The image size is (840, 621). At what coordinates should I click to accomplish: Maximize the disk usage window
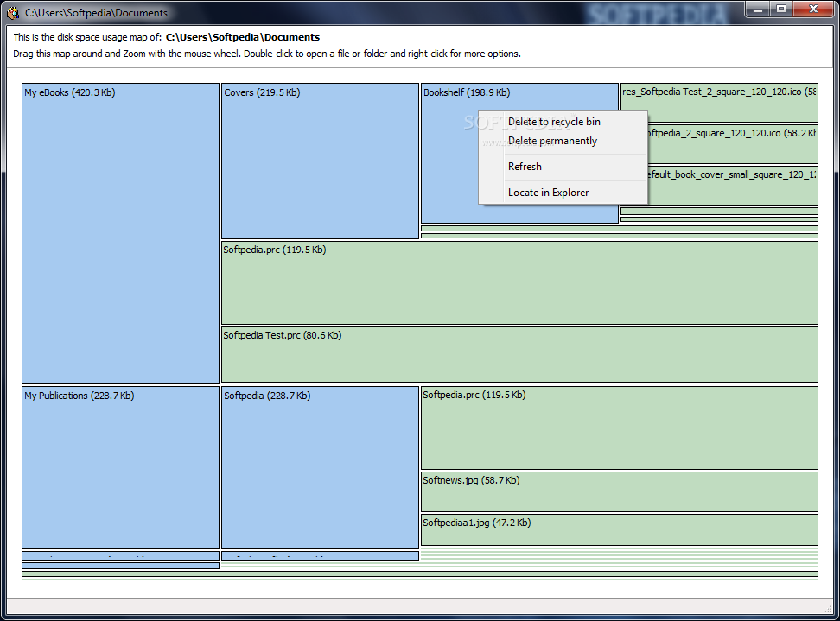pos(781,10)
